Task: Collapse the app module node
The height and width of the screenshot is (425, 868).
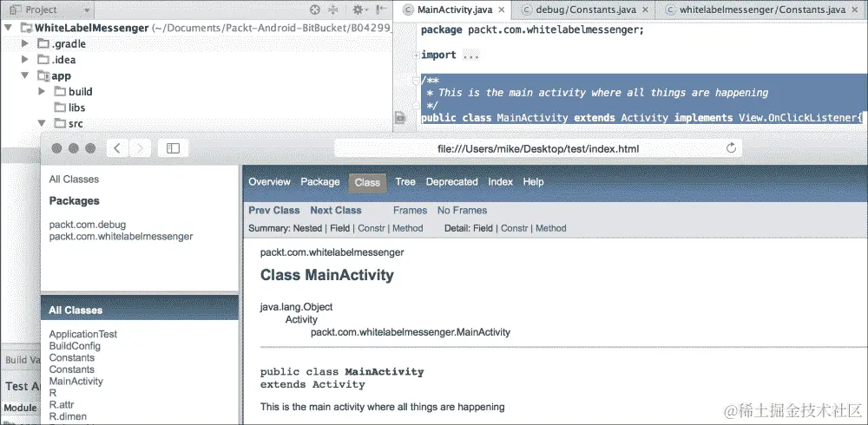Action: coord(25,75)
